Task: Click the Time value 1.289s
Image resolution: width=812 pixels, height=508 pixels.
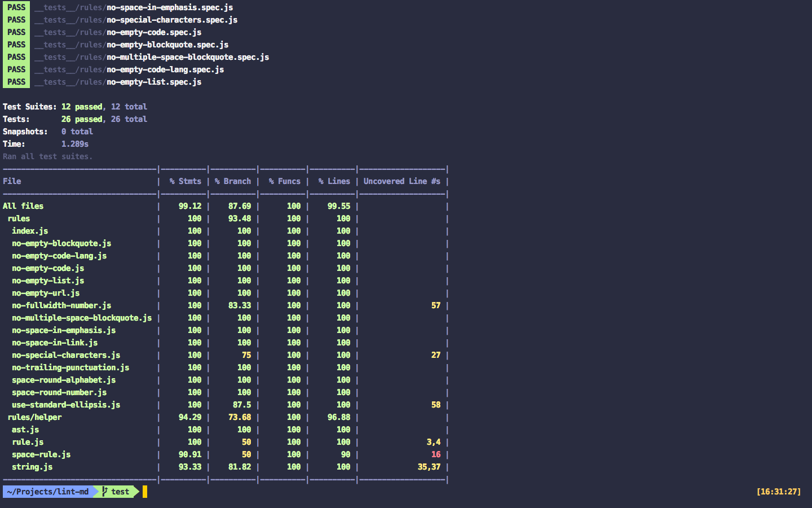Action: click(75, 144)
